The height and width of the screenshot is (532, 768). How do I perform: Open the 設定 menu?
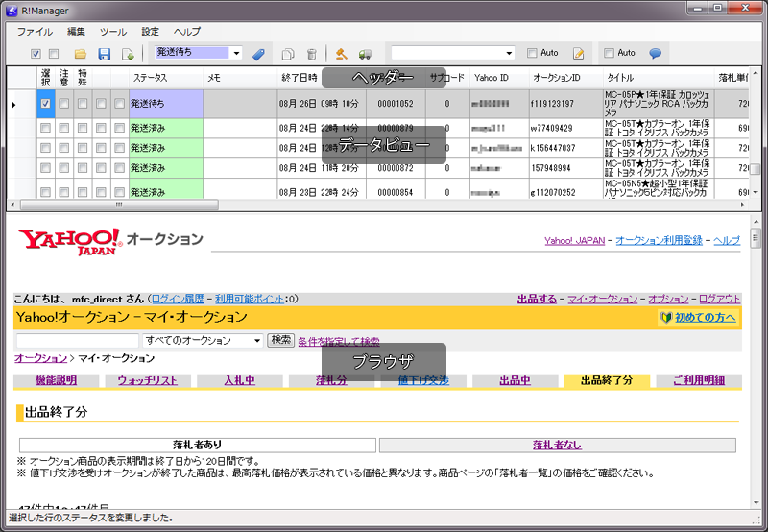coord(151,32)
